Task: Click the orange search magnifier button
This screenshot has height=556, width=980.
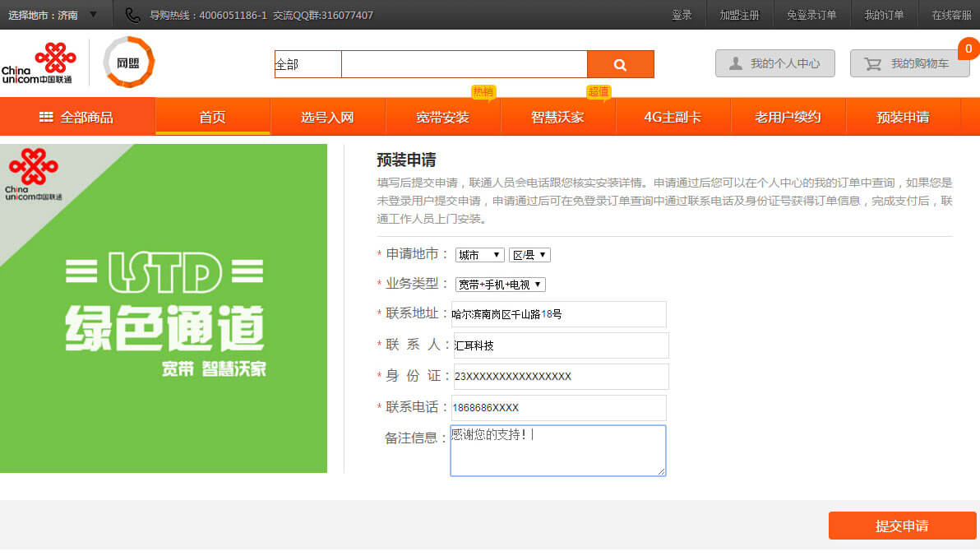Action: point(620,64)
